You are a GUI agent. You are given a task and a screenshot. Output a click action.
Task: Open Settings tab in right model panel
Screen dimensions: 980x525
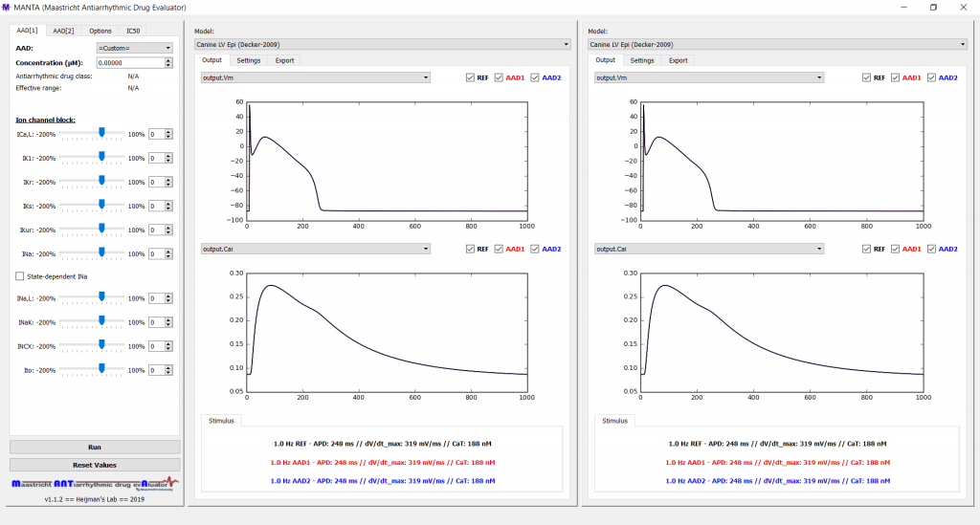642,60
